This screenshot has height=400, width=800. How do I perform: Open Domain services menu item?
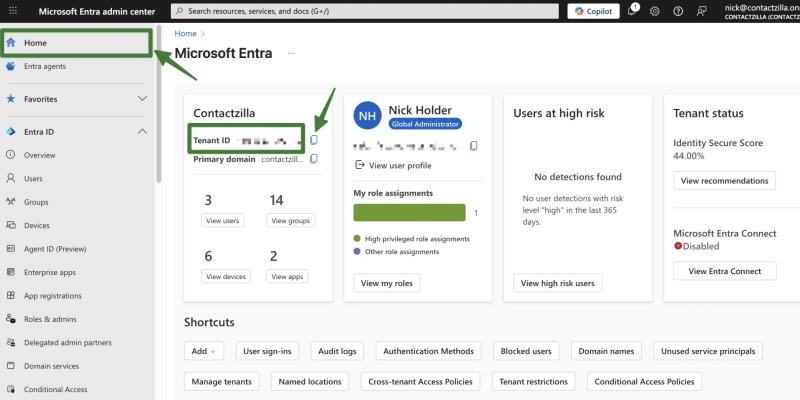(52, 366)
